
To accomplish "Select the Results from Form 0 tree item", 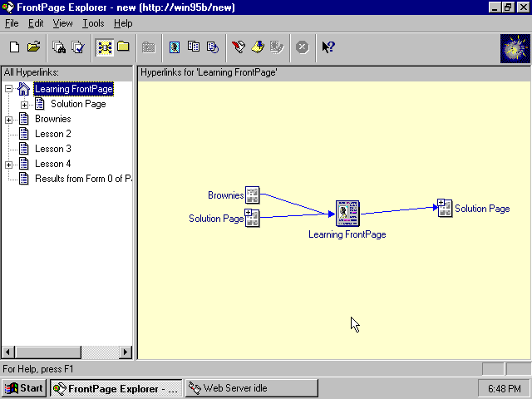I will click(83, 179).
